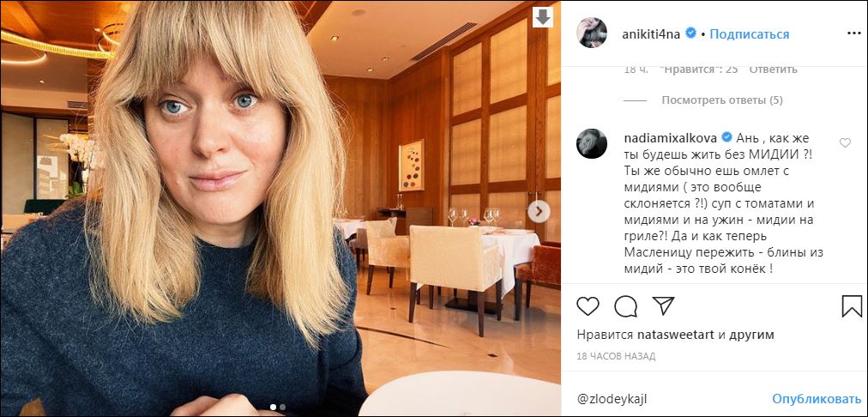The image size is (868, 417).
Task: Expand "Посмотреть ответы (5)" replies
Action: pyautogui.click(x=722, y=100)
